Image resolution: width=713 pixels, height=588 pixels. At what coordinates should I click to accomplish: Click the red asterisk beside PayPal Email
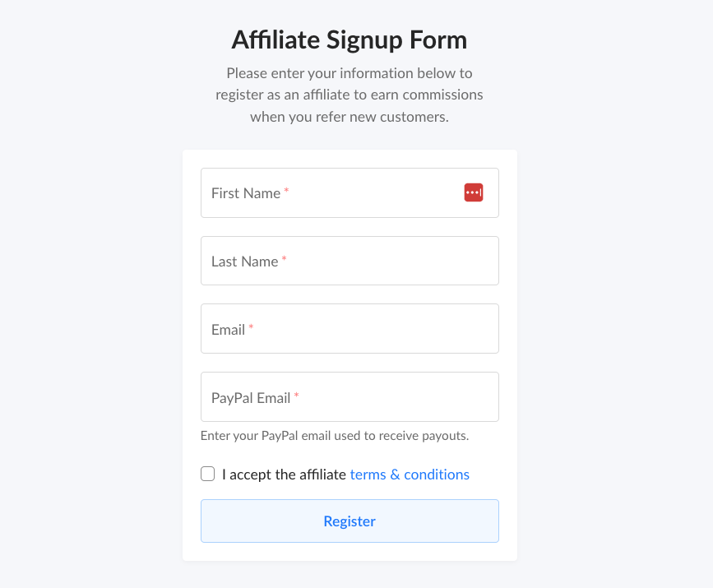pos(297,395)
